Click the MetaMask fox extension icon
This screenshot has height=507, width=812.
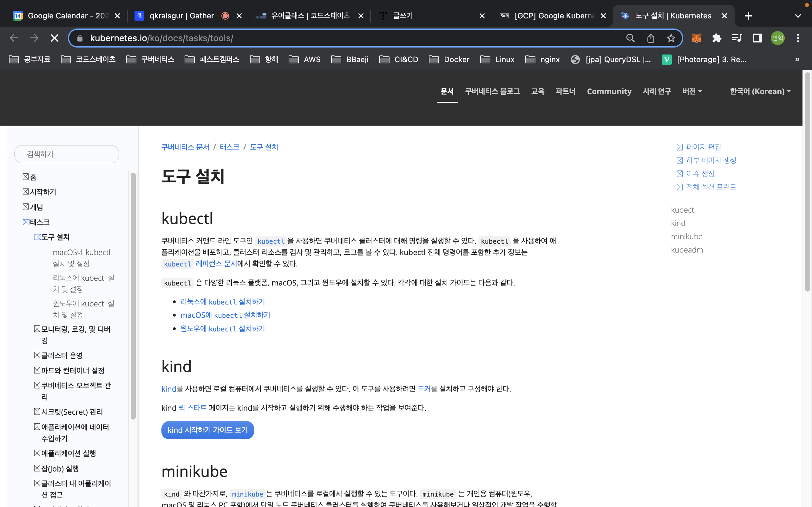(696, 38)
